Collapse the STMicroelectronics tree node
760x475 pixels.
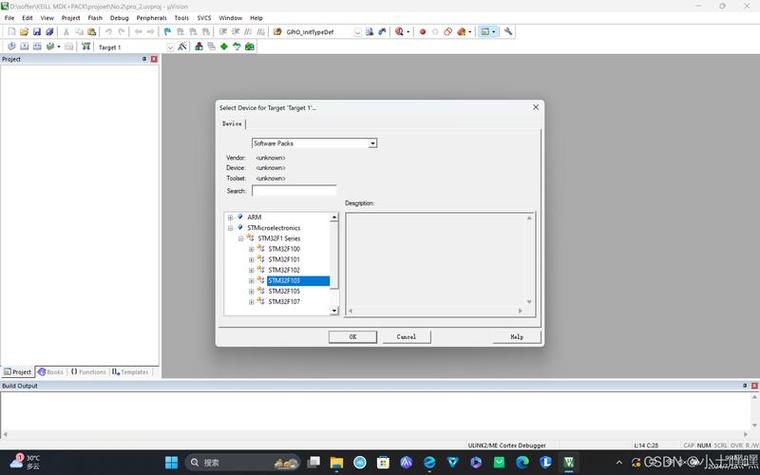[230, 228]
